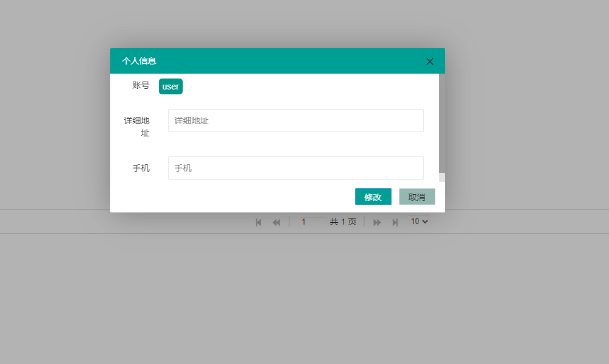Click the right end-page pagination icon

tap(395, 222)
